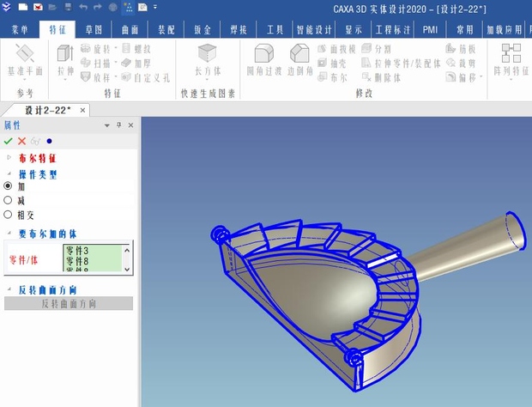Click the gray globe icon in quick access toolbar
The height and width of the screenshot is (407, 532).
click(112, 7)
